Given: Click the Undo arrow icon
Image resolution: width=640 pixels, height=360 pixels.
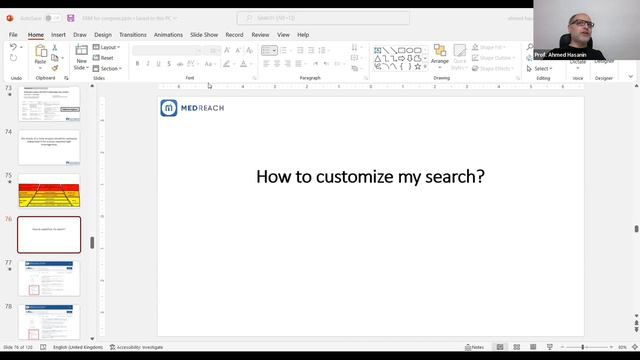Looking at the screenshot, I should coord(13,47).
